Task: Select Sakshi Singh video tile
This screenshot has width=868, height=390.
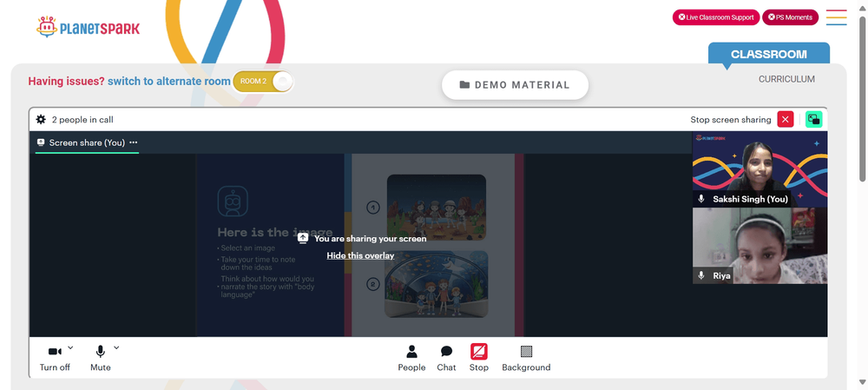Action: [x=759, y=169]
